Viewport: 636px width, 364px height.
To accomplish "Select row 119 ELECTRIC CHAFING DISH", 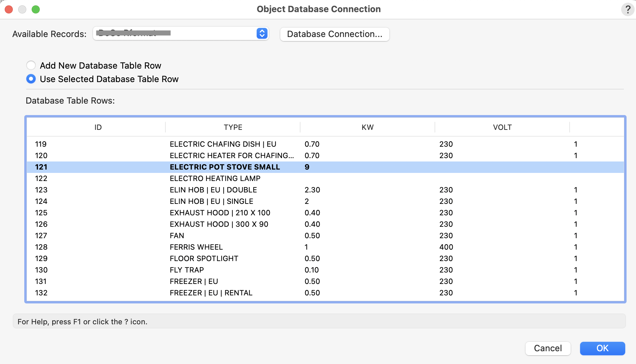I will coord(223,144).
